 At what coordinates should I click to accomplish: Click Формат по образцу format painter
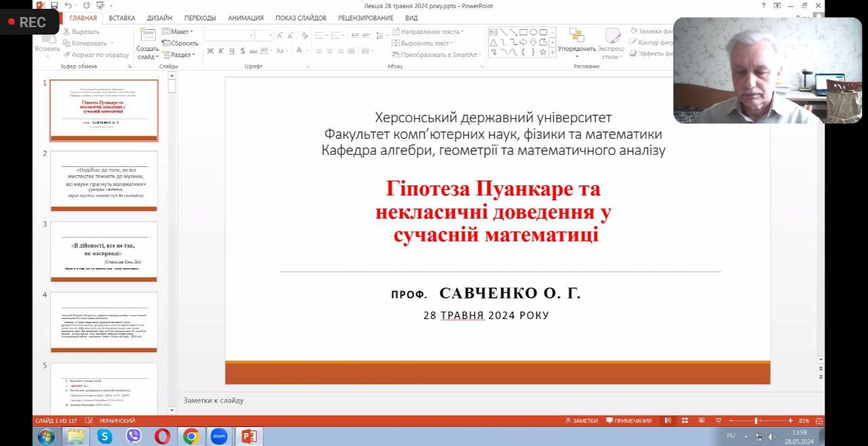(96, 54)
